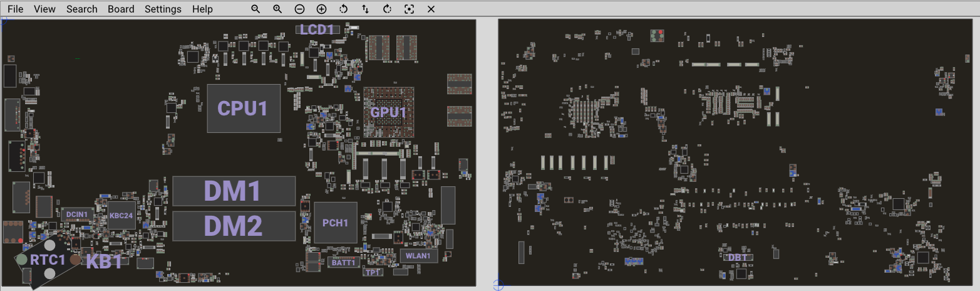The width and height of the screenshot is (980, 291).
Task: Open the File menu
Action: 16,9
